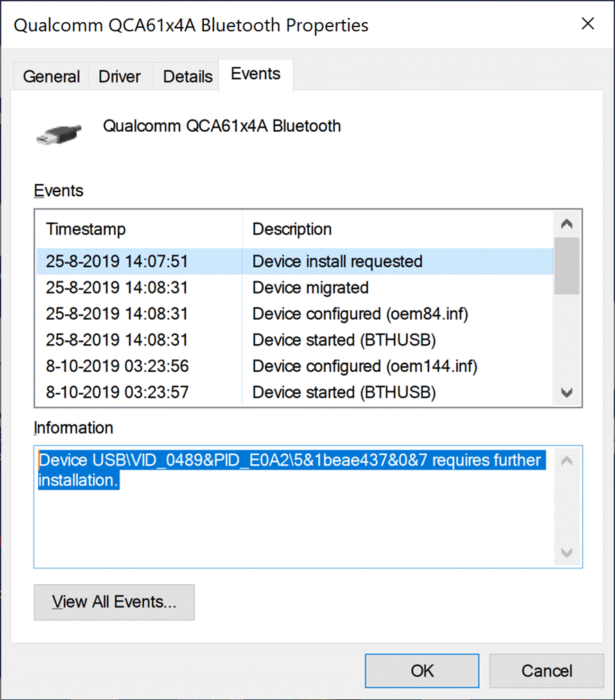
Task: Click the Events list label
Action: [58, 191]
